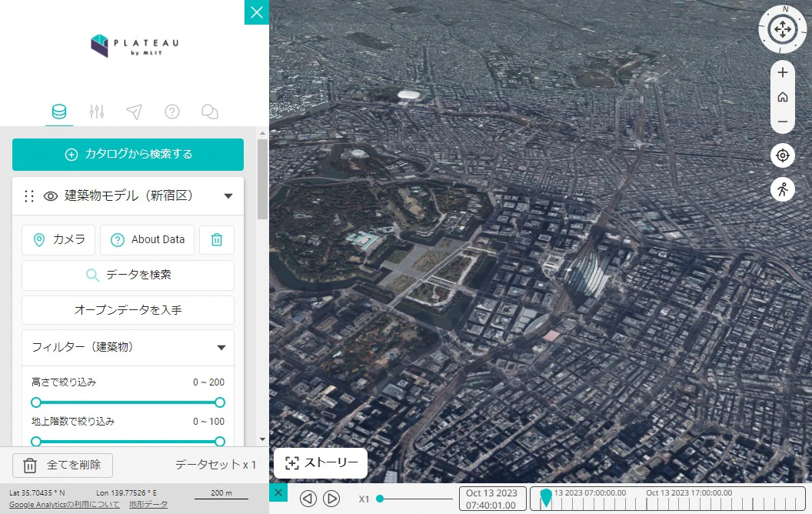
Task: Click the panel scrollbar down arrow
Action: [262, 439]
